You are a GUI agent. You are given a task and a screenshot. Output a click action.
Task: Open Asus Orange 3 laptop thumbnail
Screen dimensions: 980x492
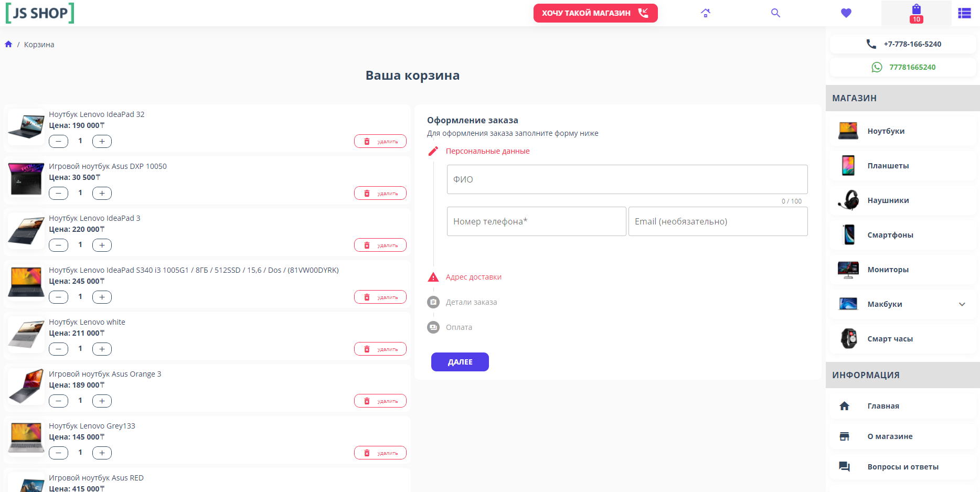26,387
